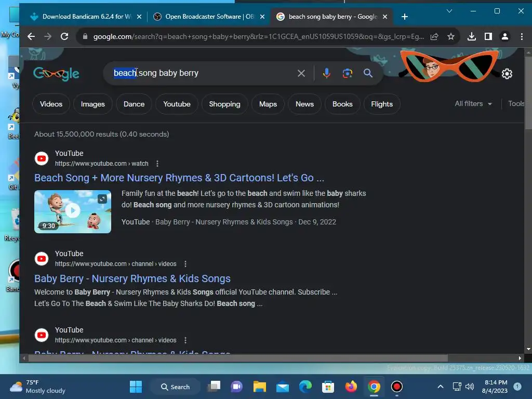Open the search Tools option
Image resolution: width=532 pixels, height=399 pixels.
[x=516, y=104]
